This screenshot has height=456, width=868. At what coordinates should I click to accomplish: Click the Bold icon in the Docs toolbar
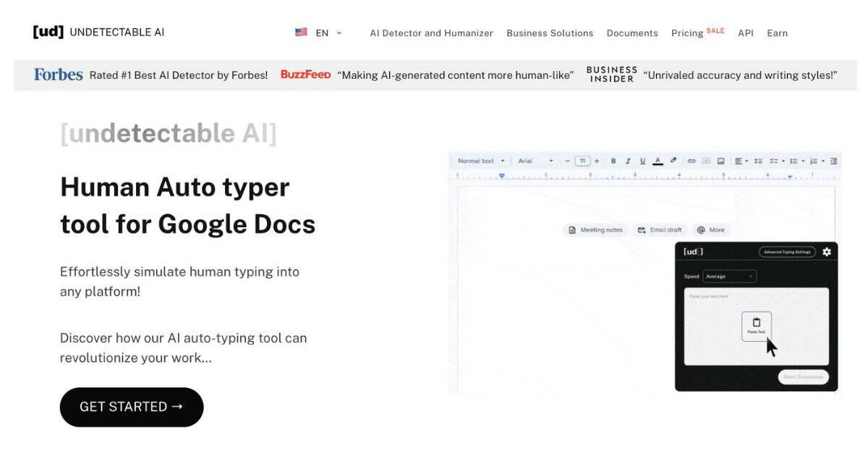(x=613, y=161)
